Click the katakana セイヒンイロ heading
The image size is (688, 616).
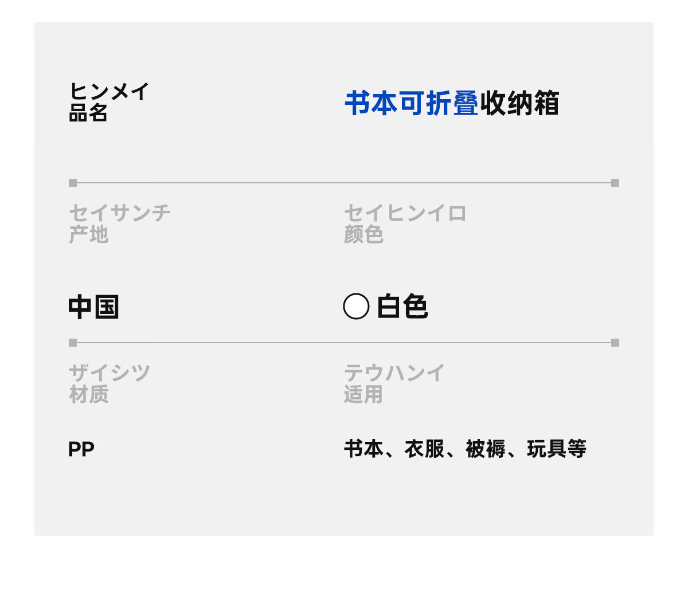click(x=405, y=213)
